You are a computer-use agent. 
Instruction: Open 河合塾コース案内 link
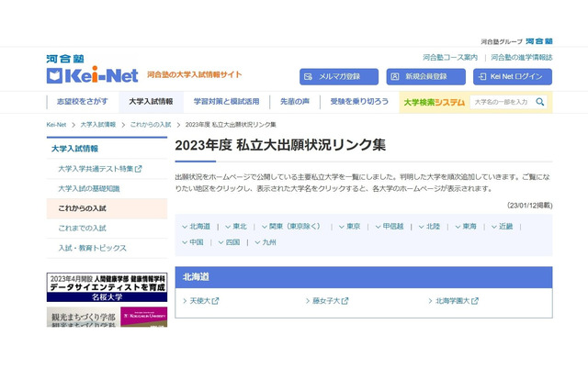click(x=450, y=57)
